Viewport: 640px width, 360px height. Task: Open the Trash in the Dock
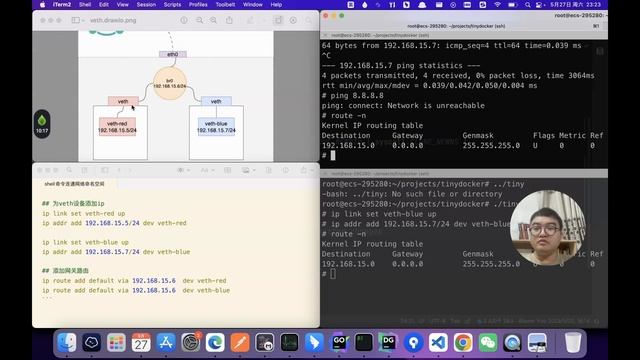(x=573, y=342)
